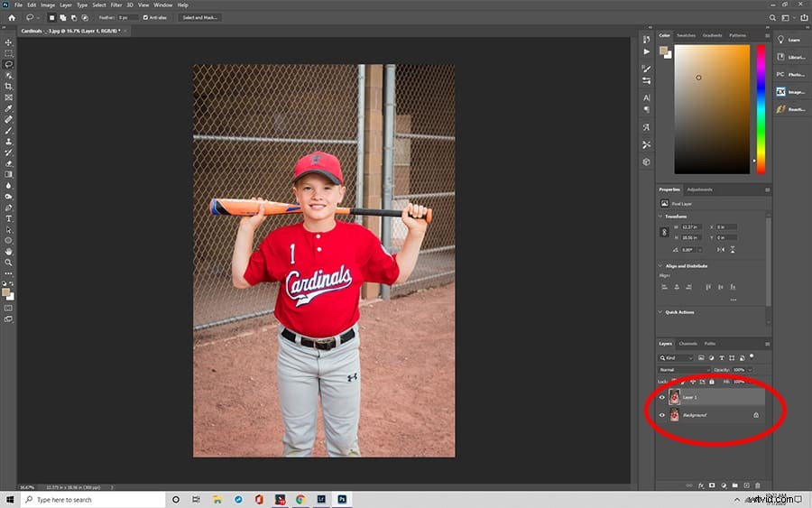Toggle link width and height constraint

[x=664, y=233]
